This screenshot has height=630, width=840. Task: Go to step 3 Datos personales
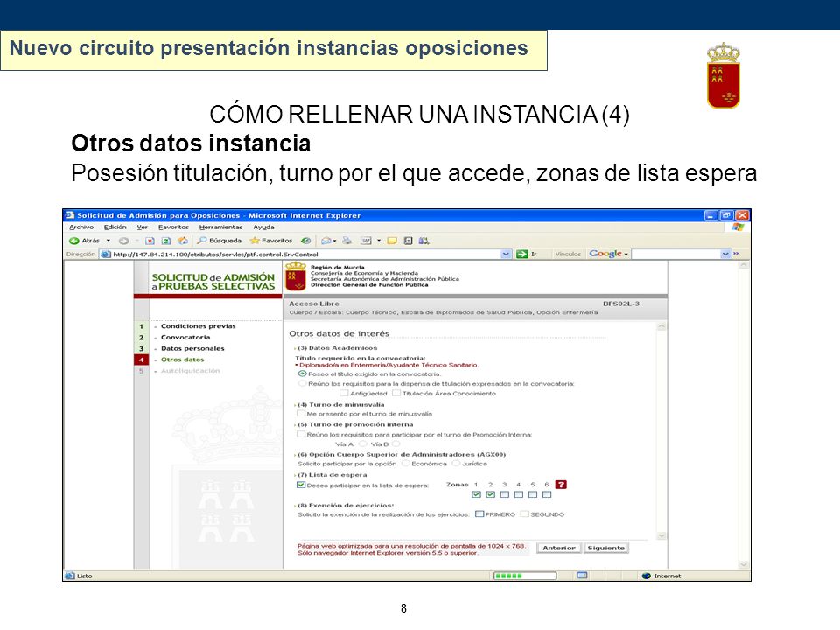click(x=192, y=349)
